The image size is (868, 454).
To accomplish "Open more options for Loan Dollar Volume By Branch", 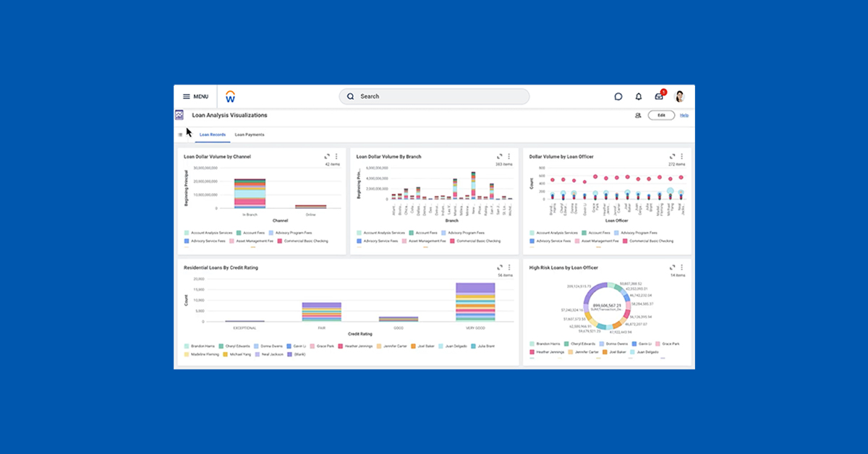I will coord(509,156).
